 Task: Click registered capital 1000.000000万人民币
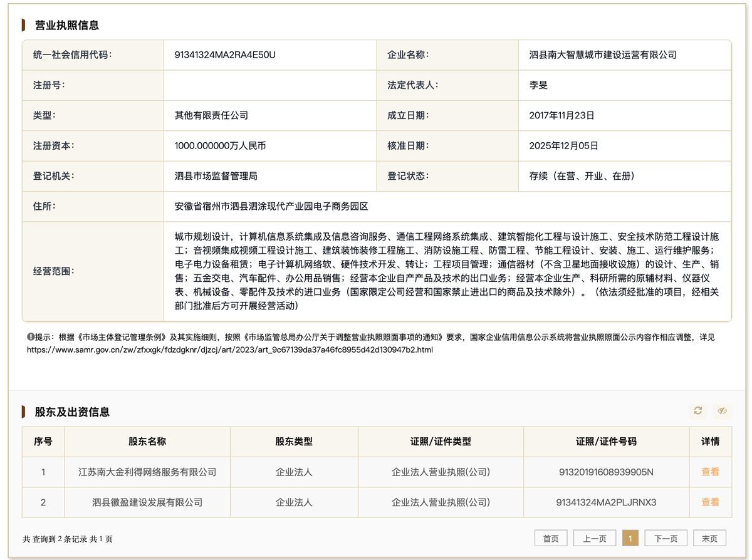pos(220,145)
